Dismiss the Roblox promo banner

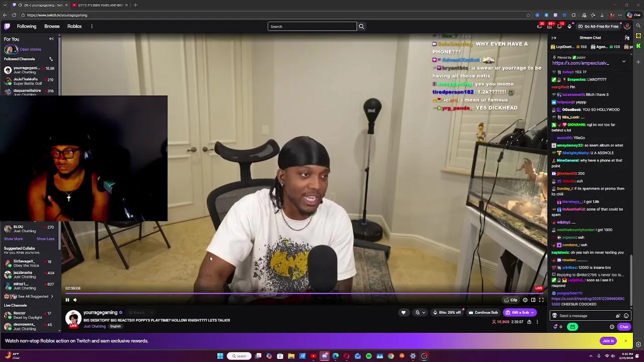pyautogui.click(x=625, y=341)
